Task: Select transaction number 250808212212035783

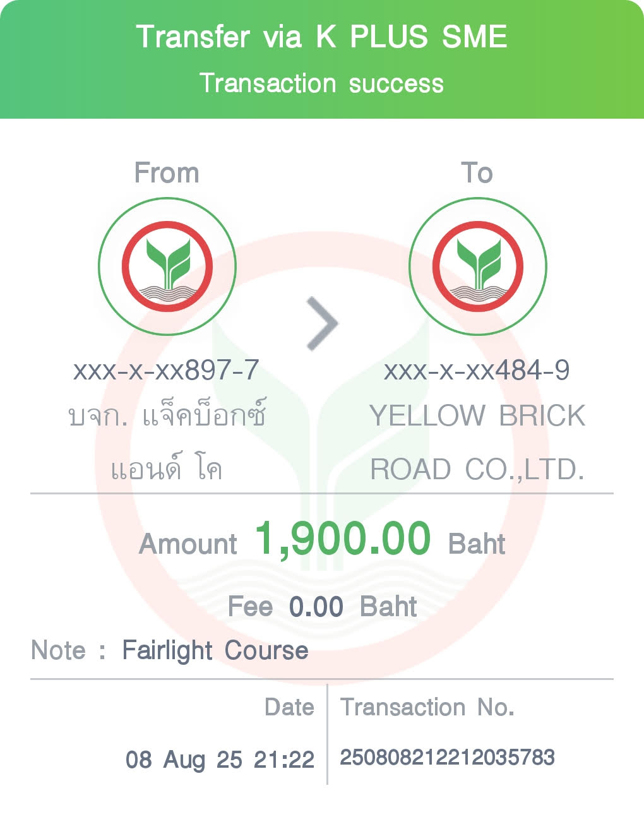Action: click(447, 757)
